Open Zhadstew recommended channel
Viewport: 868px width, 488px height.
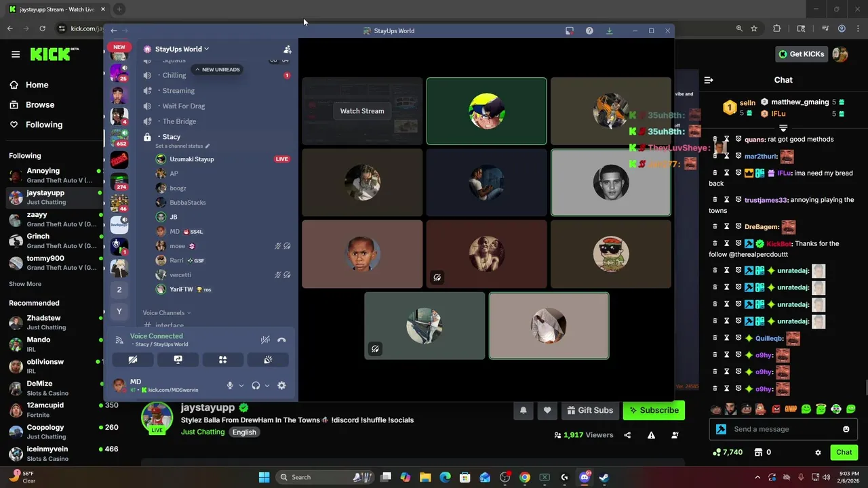point(54,322)
